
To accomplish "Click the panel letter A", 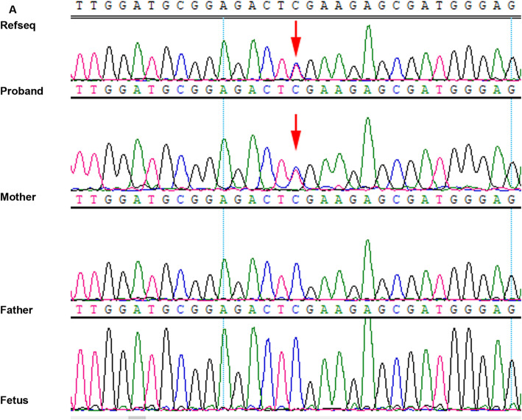I will tap(13, 10).
